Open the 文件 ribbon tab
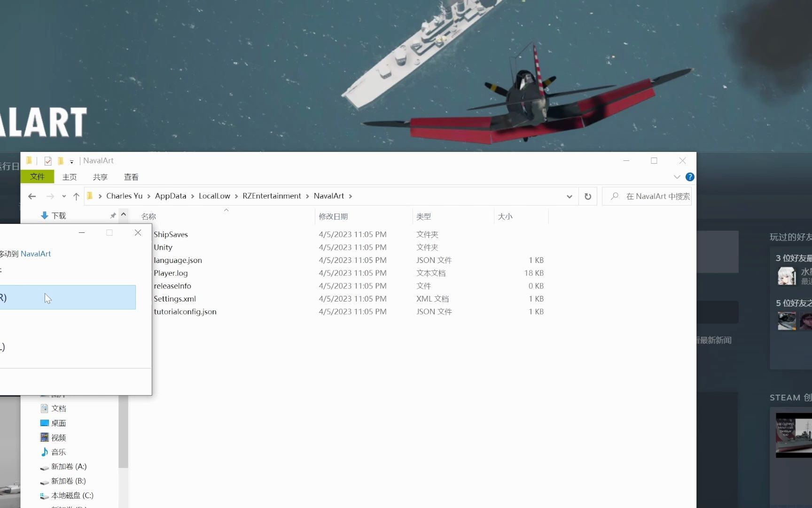 pos(37,176)
